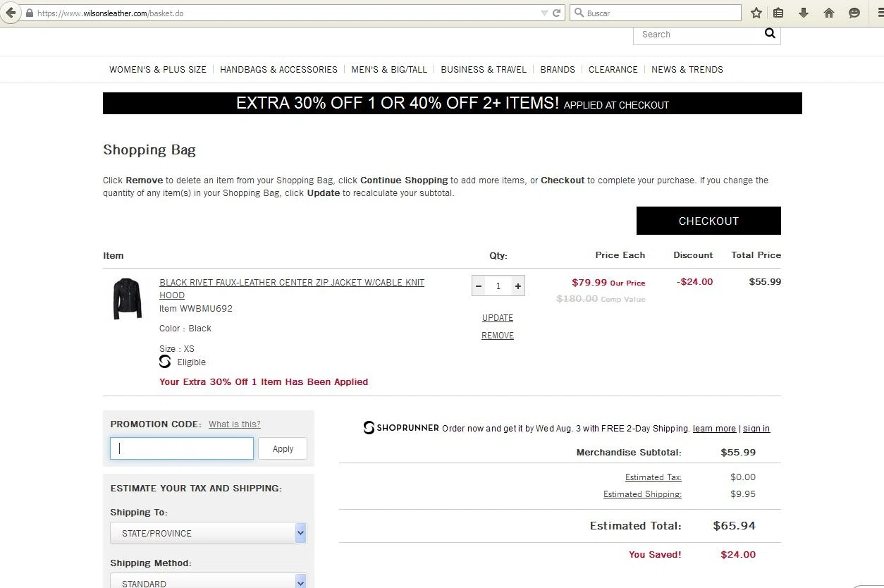This screenshot has width=884, height=588.
Task: Click the ShopRunner logo
Action: coord(401,428)
